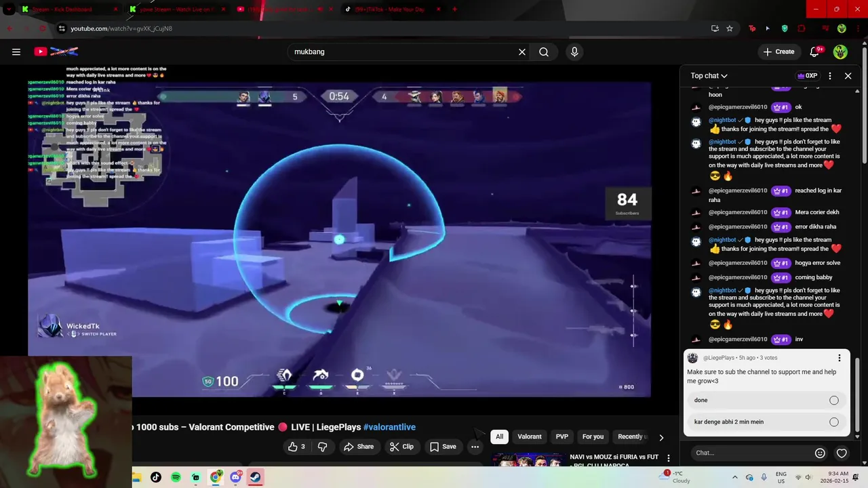This screenshot has height=488, width=868.
Task: Click the live Valorant video player
Action: [339, 239]
